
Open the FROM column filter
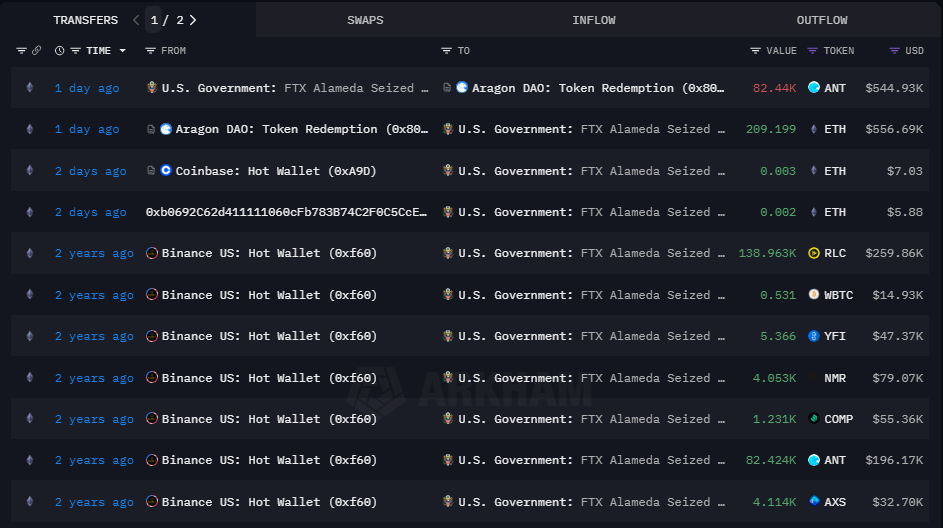[x=151, y=51]
